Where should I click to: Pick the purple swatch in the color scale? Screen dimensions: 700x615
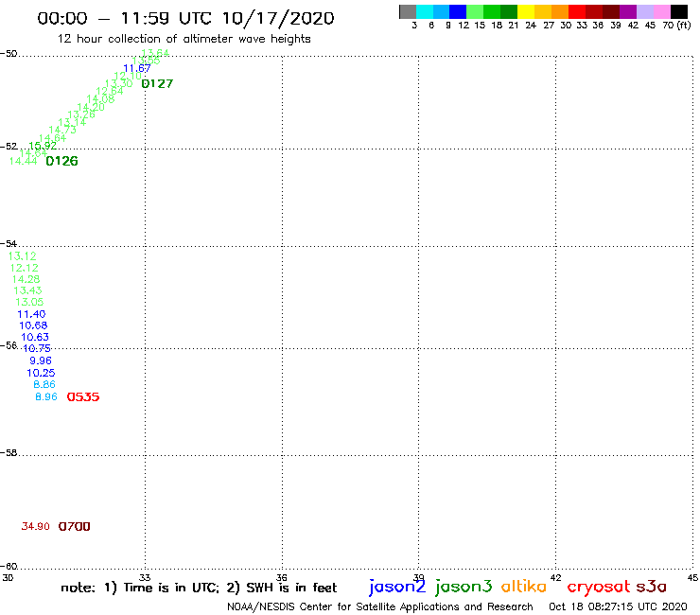(628, 11)
